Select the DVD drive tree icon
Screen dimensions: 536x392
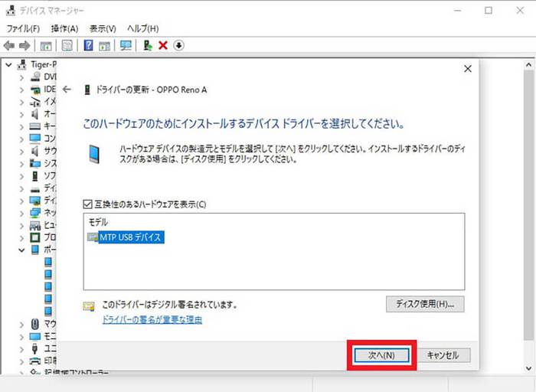[x=35, y=77]
